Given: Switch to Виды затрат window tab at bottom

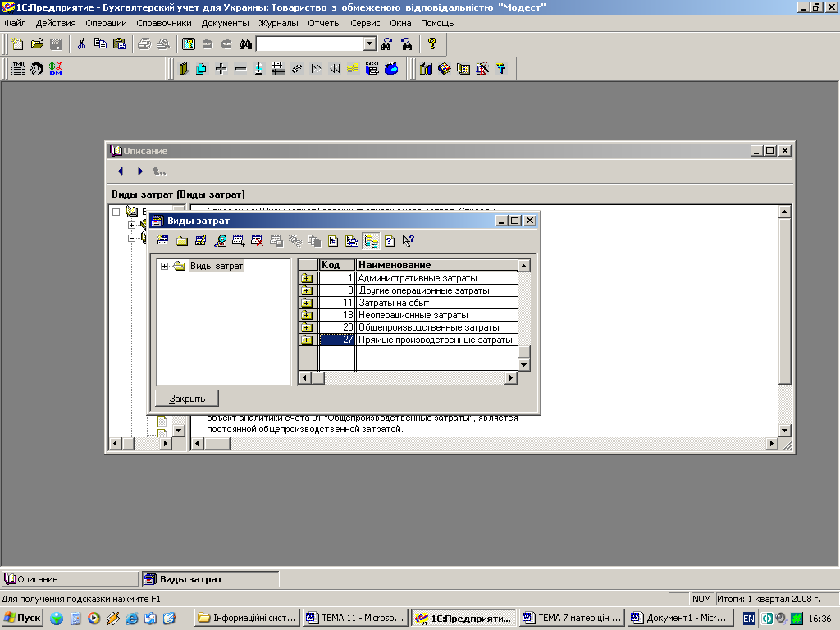Looking at the screenshot, I should [210, 579].
